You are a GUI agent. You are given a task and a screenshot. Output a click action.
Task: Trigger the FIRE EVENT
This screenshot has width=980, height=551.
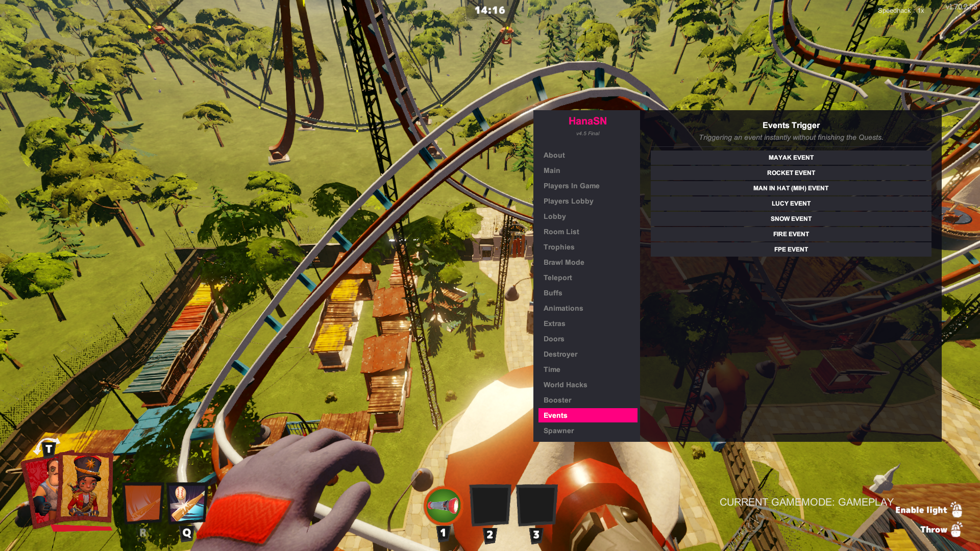[791, 234]
